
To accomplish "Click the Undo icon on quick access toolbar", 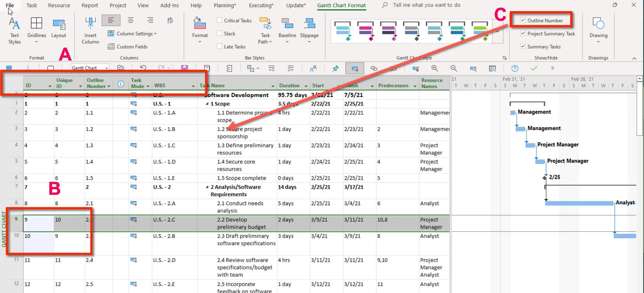I will [x=143, y=68].
